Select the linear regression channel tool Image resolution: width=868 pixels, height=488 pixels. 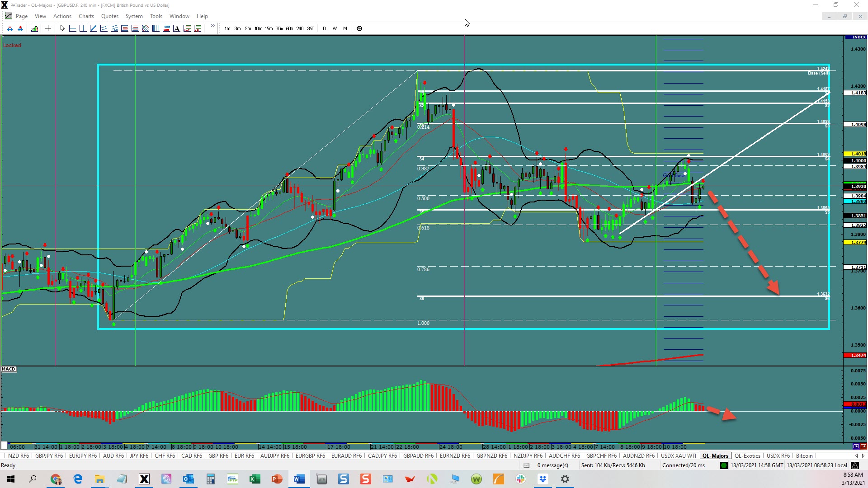[114, 28]
